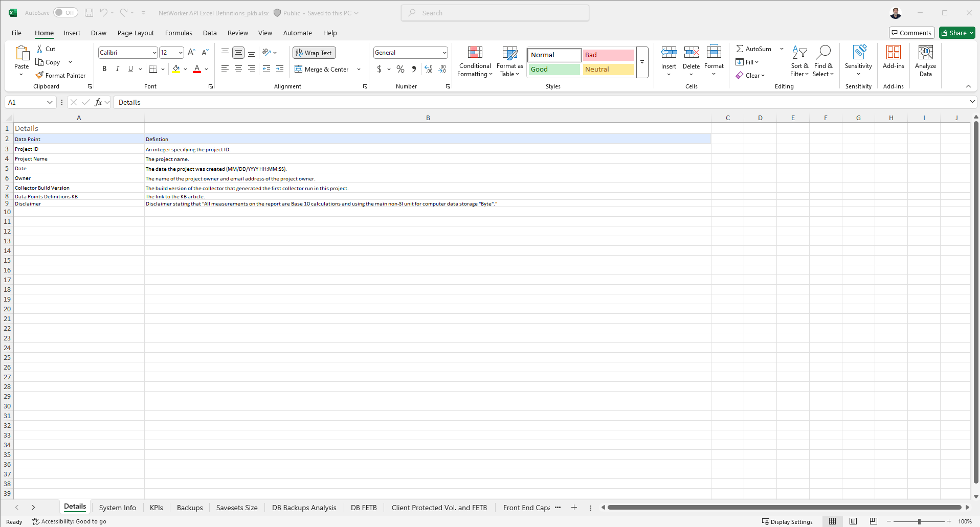Expand the font name dropdown showing Calibri
Screen dimensions: 980x527
coord(154,53)
